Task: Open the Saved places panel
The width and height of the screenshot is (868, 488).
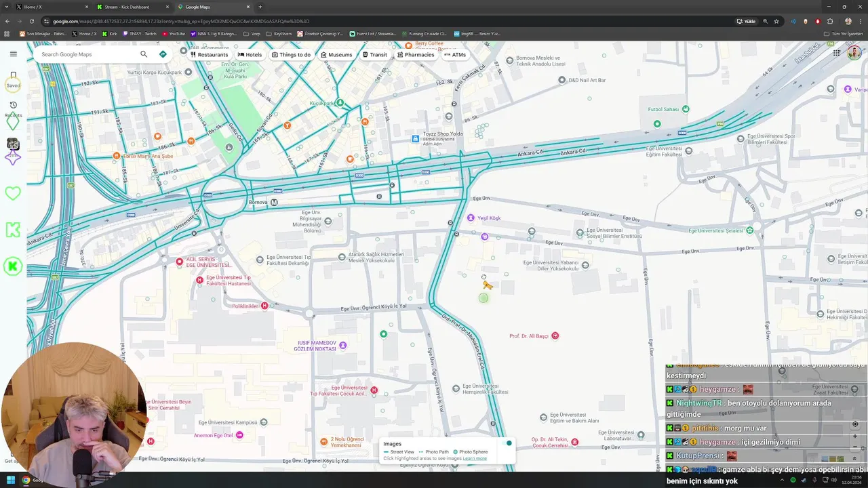Action: (x=13, y=79)
